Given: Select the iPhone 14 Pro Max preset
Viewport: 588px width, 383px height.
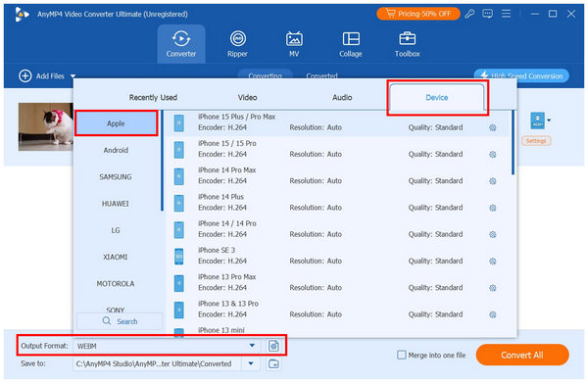Looking at the screenshot, I should (x=337, y=176).
